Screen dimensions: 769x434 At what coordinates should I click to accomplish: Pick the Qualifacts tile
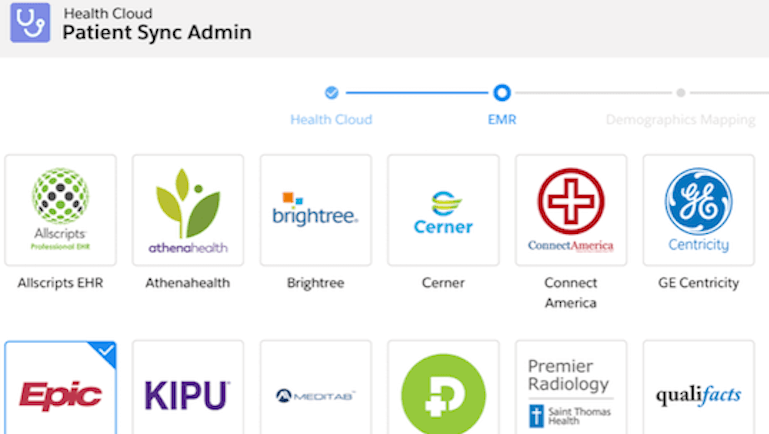coord(699,388)
